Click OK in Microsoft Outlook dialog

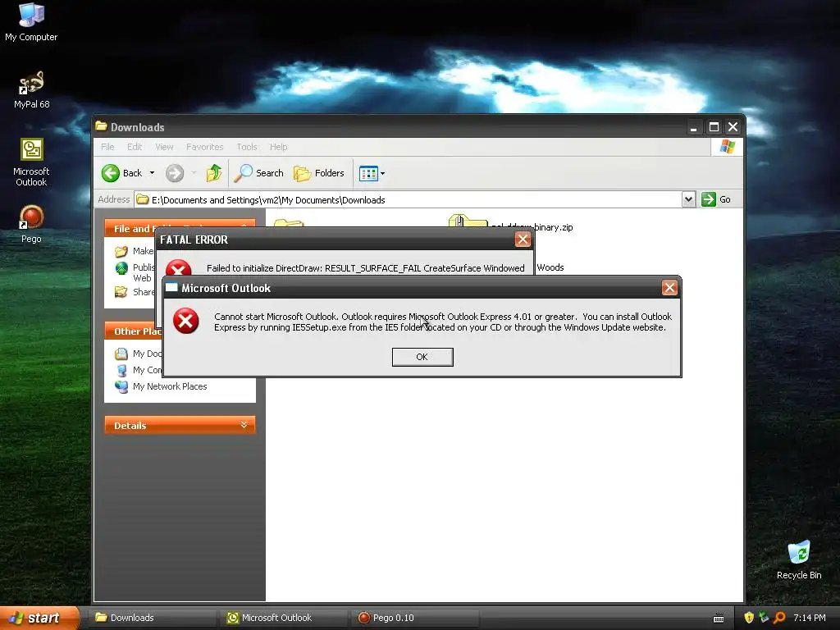(422, 357)
